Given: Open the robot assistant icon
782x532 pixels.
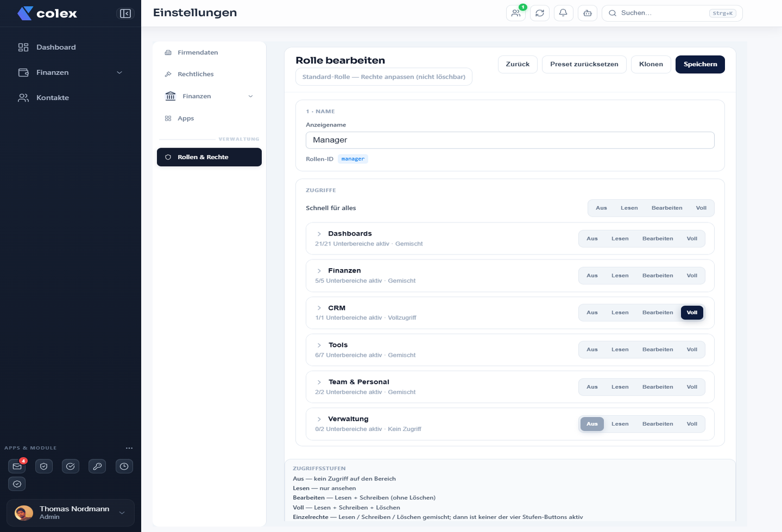Looking at the screenshot, I should [x=588, y=13].
